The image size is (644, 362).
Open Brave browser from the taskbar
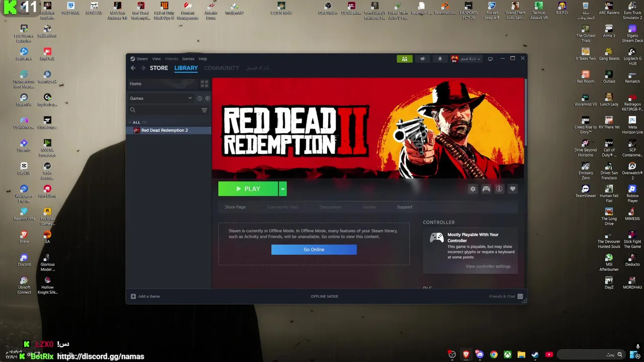(x=466, y=354)
